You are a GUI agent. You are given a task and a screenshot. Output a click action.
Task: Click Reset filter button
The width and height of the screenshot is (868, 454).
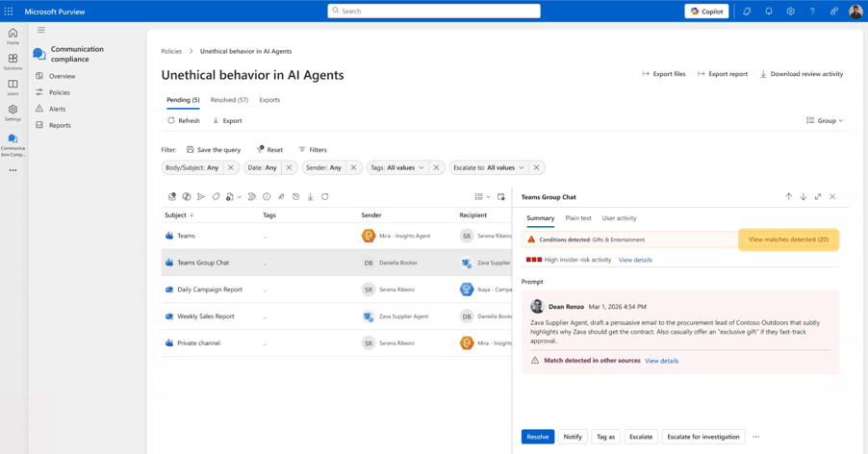point(269,150)
